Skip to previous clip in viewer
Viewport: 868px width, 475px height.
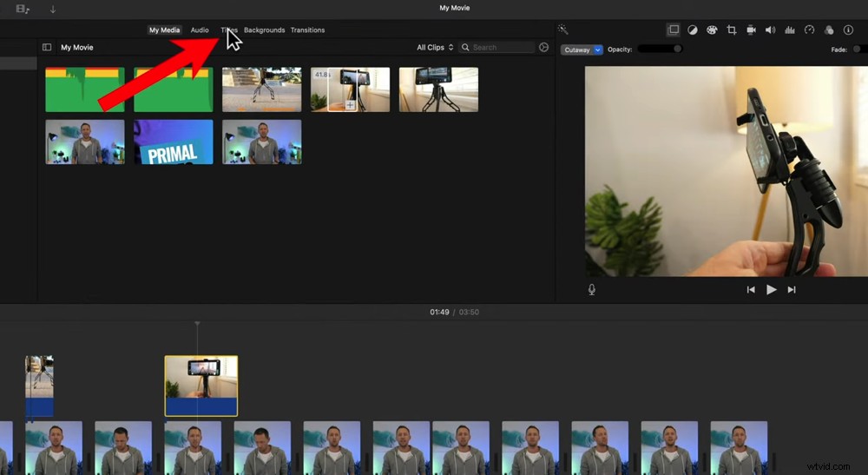pos(751,289)
